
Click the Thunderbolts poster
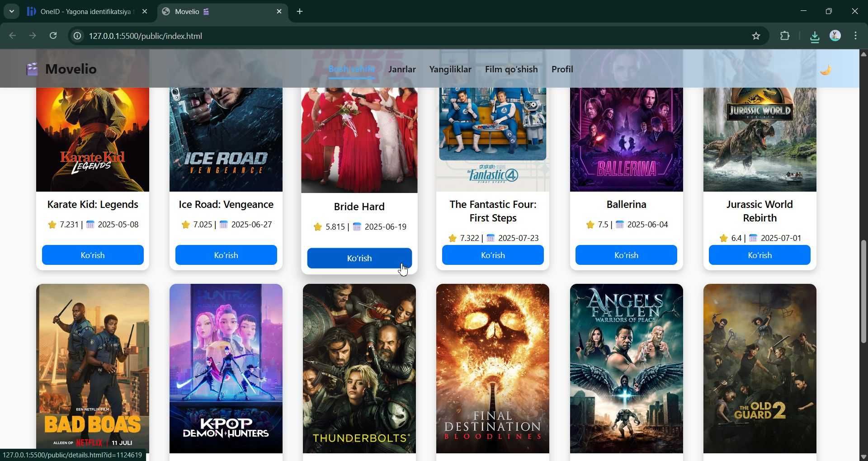(359, 368)
